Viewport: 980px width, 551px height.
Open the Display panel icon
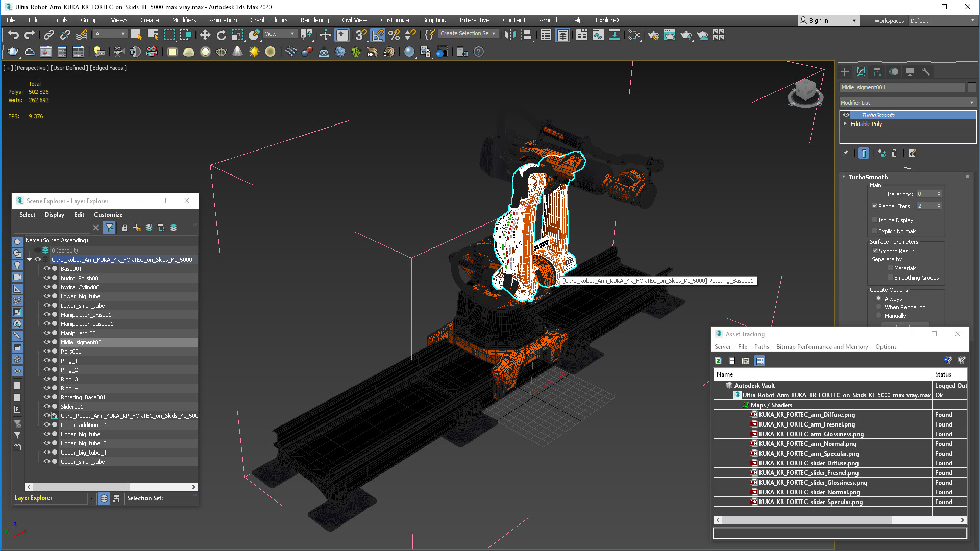(910, 72)
